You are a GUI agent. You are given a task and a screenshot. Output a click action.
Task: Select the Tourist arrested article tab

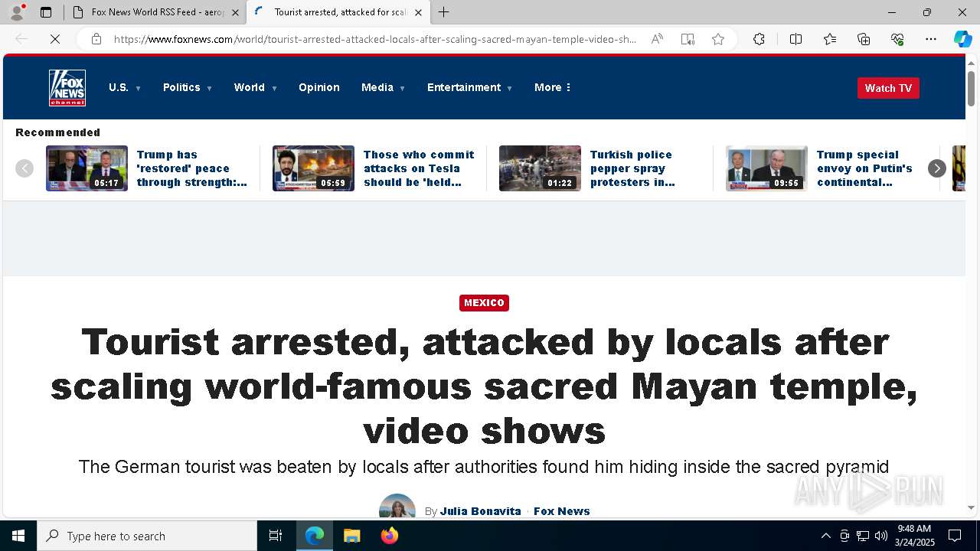tap(338, 12)
